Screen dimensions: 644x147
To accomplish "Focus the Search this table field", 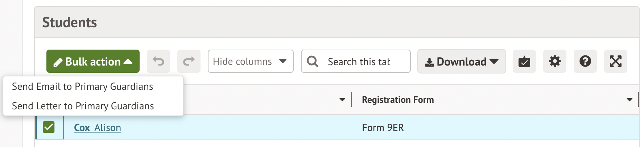I will pos(359,62).
